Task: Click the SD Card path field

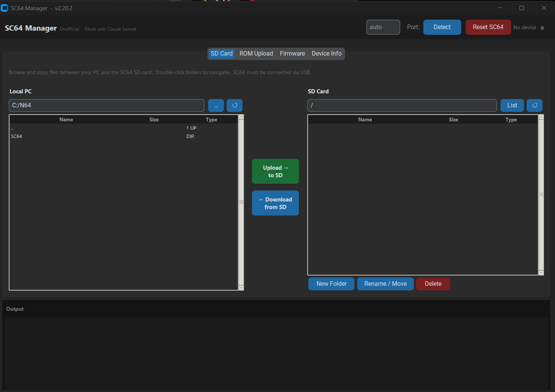Action: [x=402, y=105]
